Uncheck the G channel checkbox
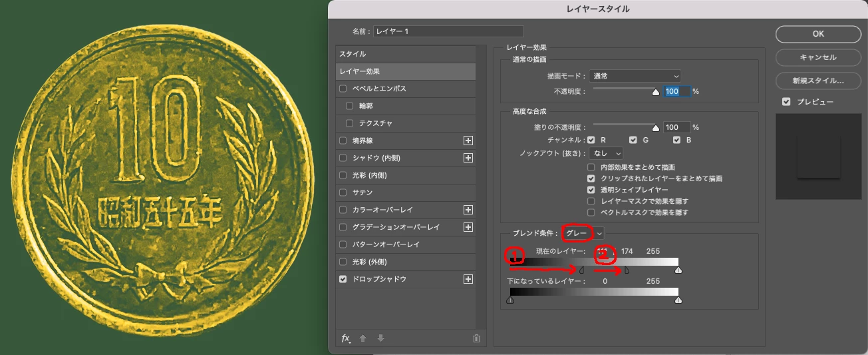Image resolution: width=868 pixels, height=355 pixels. pyautogui.click(x=633, y=140)
